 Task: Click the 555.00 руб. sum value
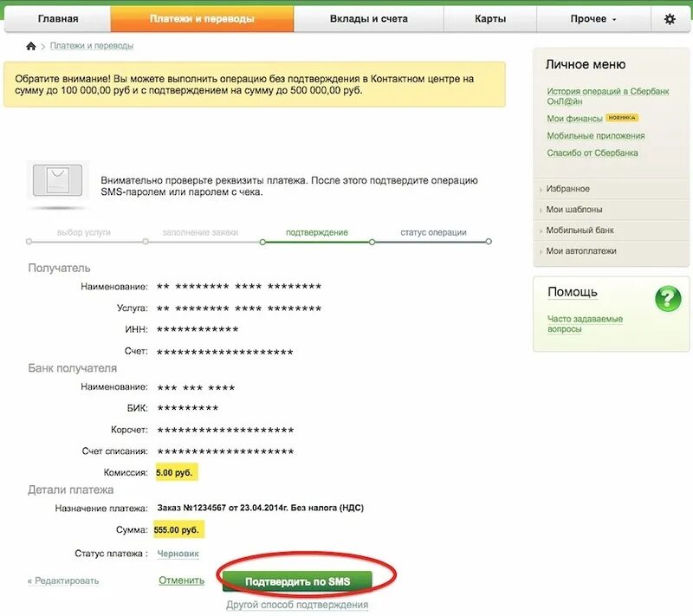click(x=177, y=530)
